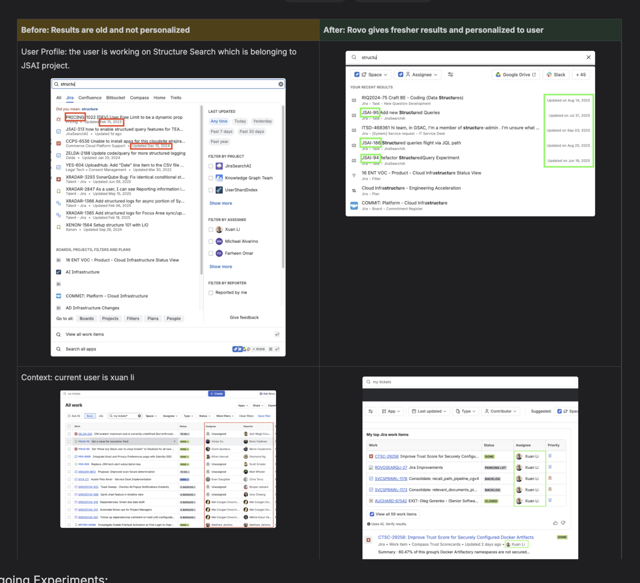640x583 pixels.
Task: Open the App filter dropdown
Action: (391, 412)
